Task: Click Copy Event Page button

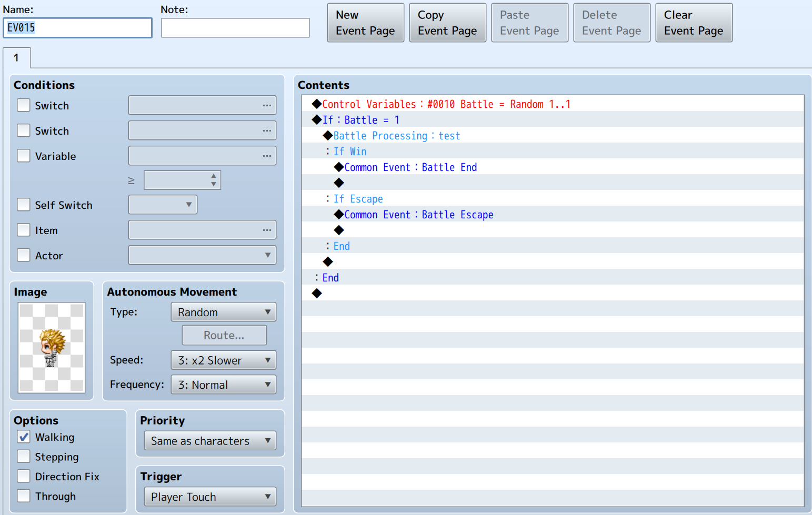Action: coord(448,23)
